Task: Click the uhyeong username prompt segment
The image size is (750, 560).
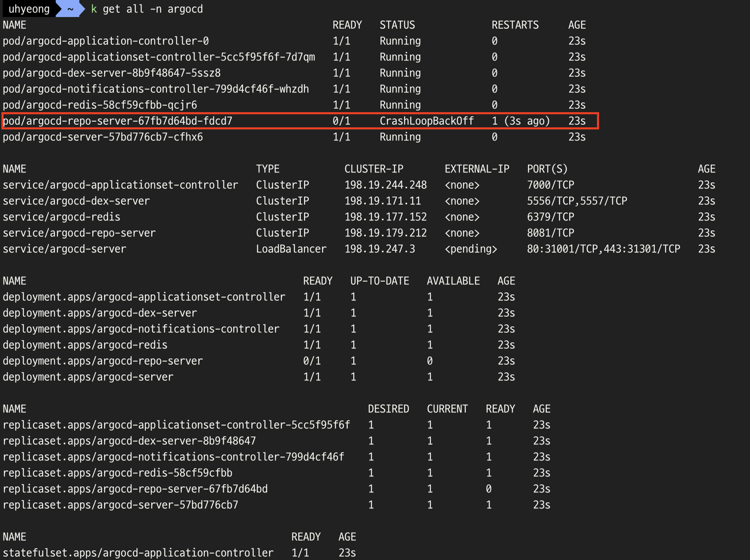Action: tap(29, 9)
